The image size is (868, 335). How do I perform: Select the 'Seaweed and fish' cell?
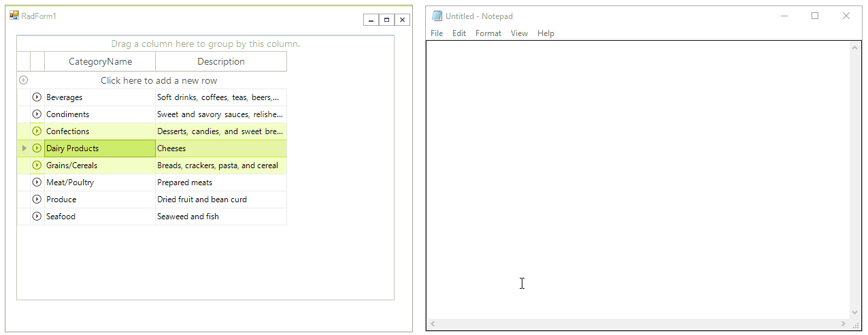pos(221,217)
